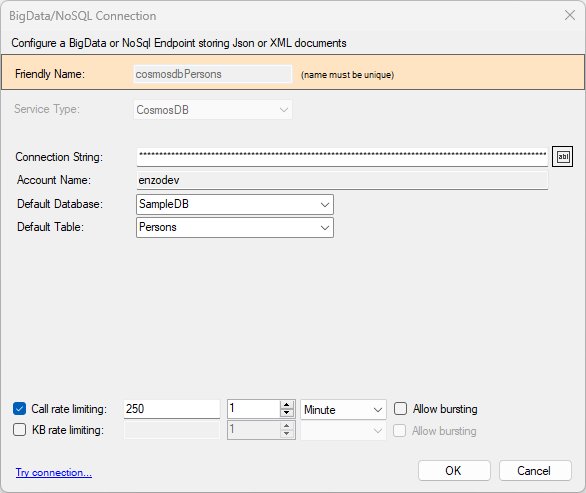This screenshot has width=586, height=493.
Task: Confirm settings with OK button
Action: [454, 471]
